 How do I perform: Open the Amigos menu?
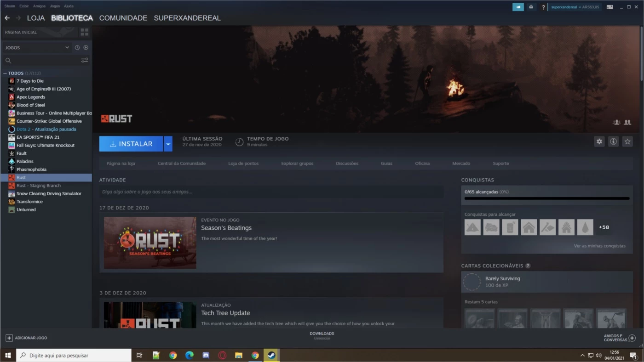pos(39,6)
